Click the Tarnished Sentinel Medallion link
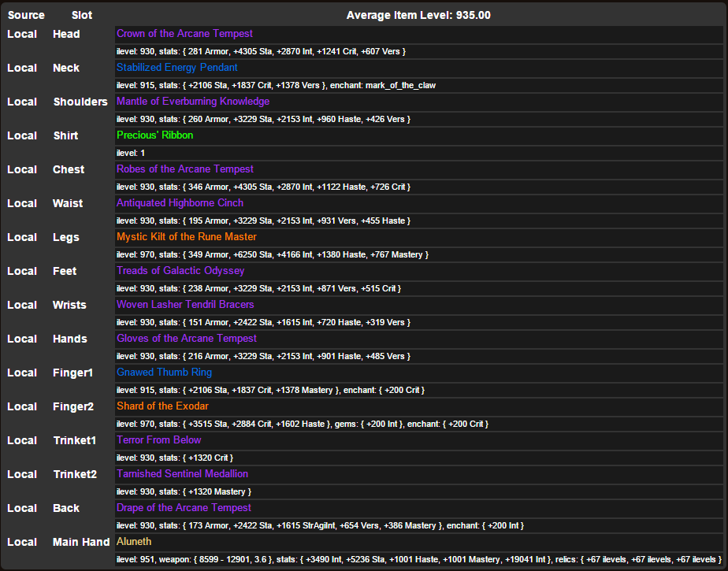This screenshot has width=728, height=571. tap(182, 474)
